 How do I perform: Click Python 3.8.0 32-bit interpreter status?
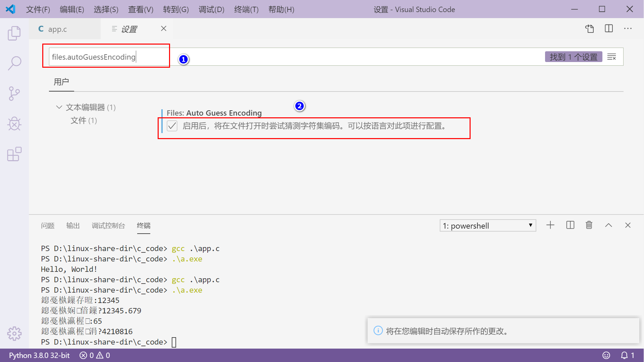click(x=39, y=355)
